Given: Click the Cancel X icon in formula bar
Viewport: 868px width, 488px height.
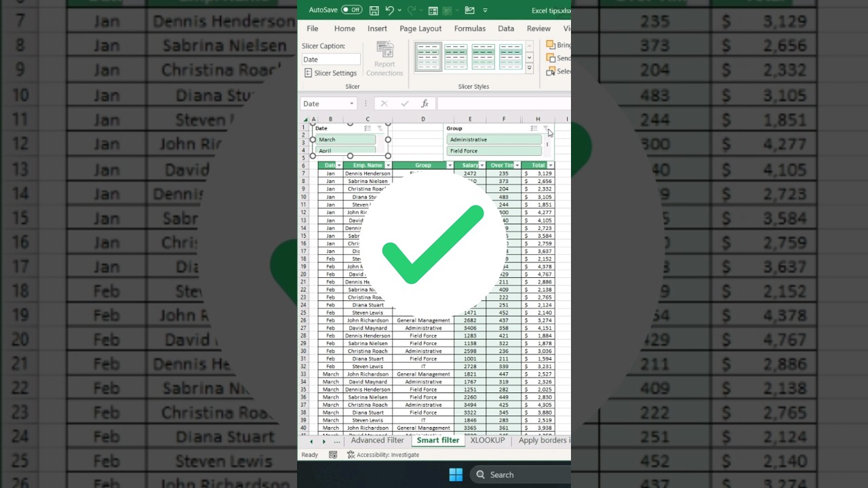Looking at the screenshot, I should coord(384,104).
